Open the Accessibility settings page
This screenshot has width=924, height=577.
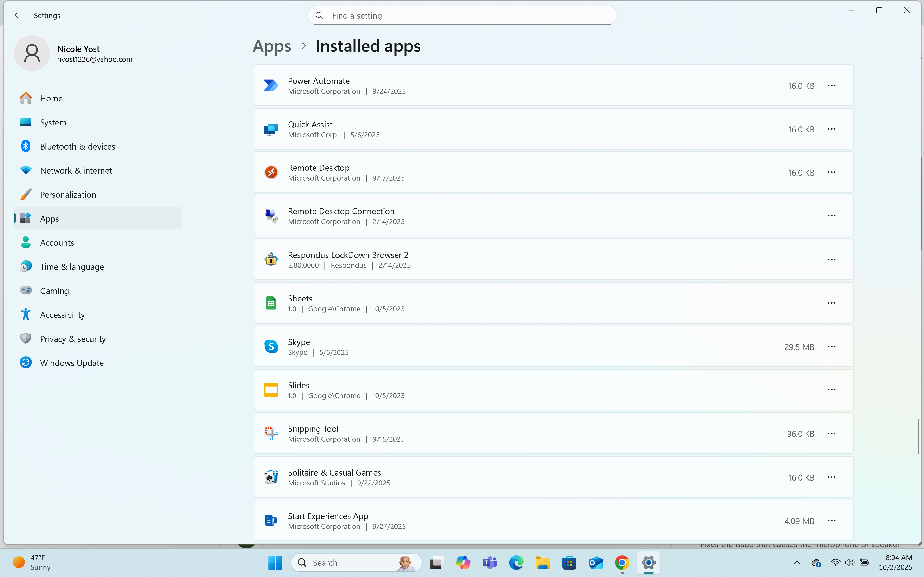pos(62,315)
